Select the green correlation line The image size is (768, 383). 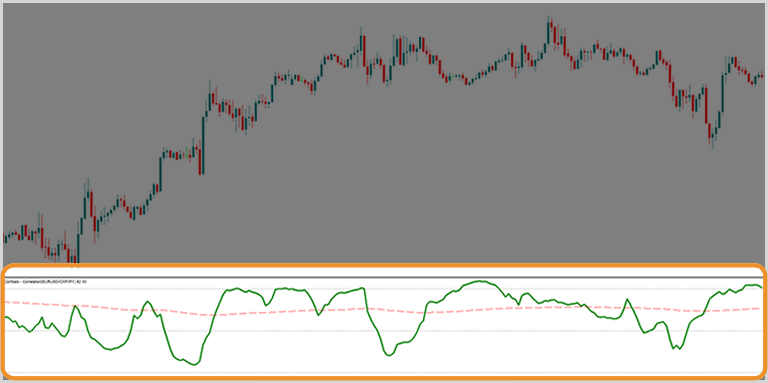point(383,323)
